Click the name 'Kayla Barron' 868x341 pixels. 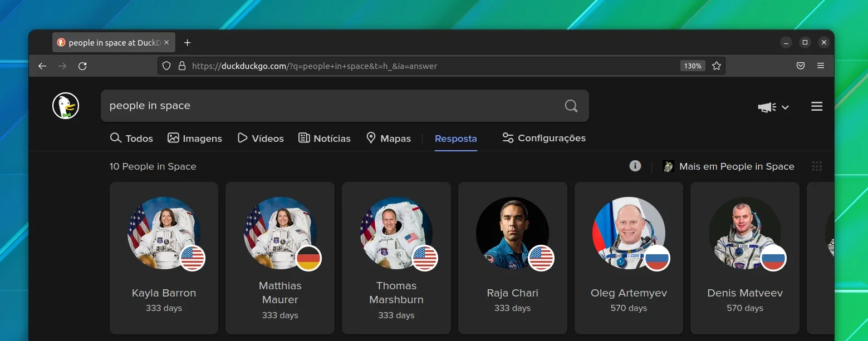(x=164, y=293)
